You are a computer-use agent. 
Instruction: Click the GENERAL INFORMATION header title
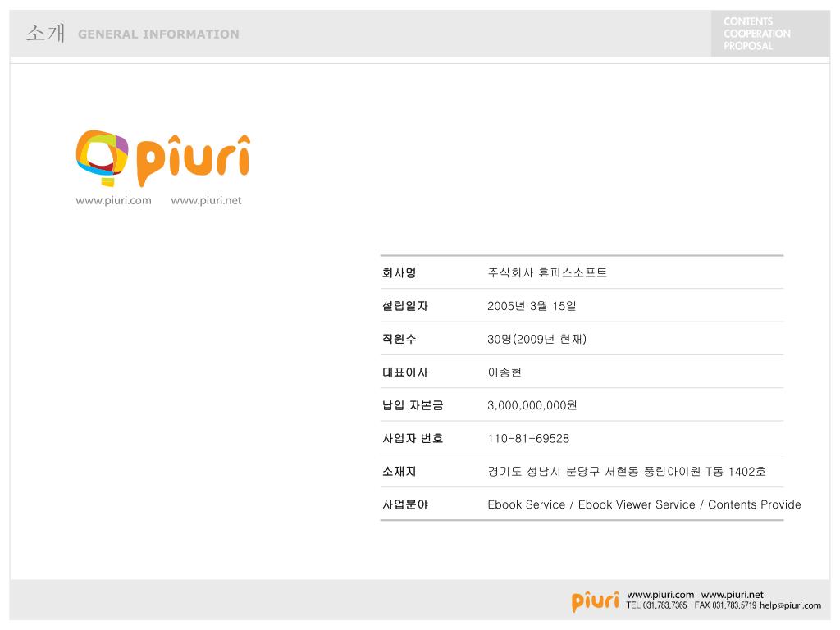pyautogui.click(x=158, y=34)
